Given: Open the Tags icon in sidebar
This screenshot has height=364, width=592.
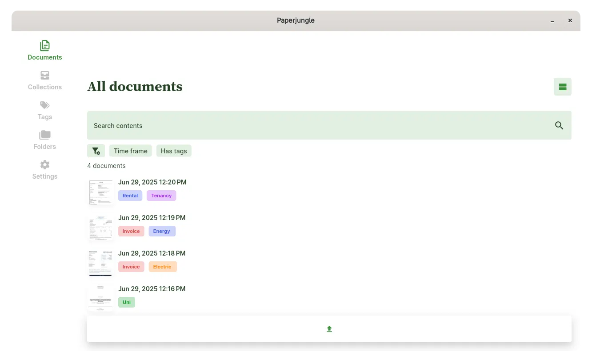Looking at the screenshot, I should (45, 105).
